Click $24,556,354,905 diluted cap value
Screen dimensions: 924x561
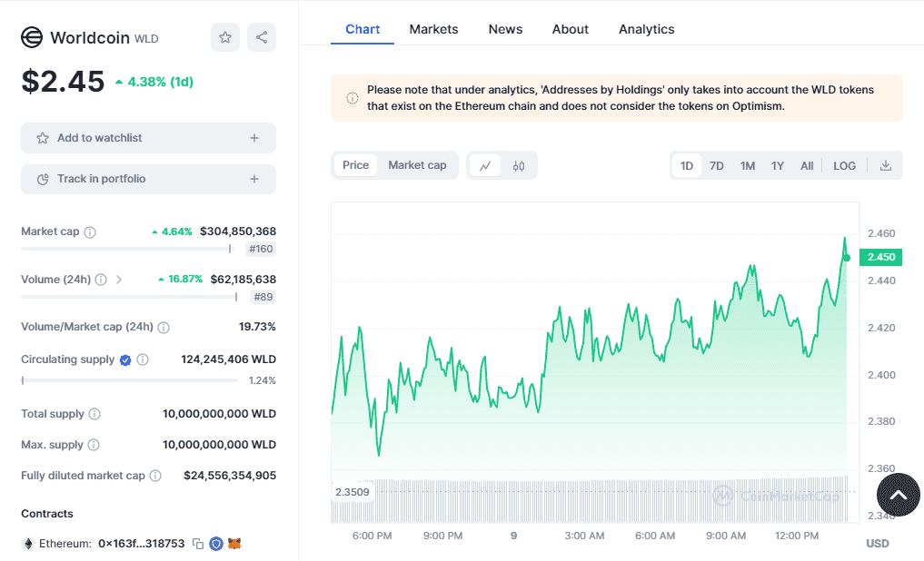[x=230, y=475]
